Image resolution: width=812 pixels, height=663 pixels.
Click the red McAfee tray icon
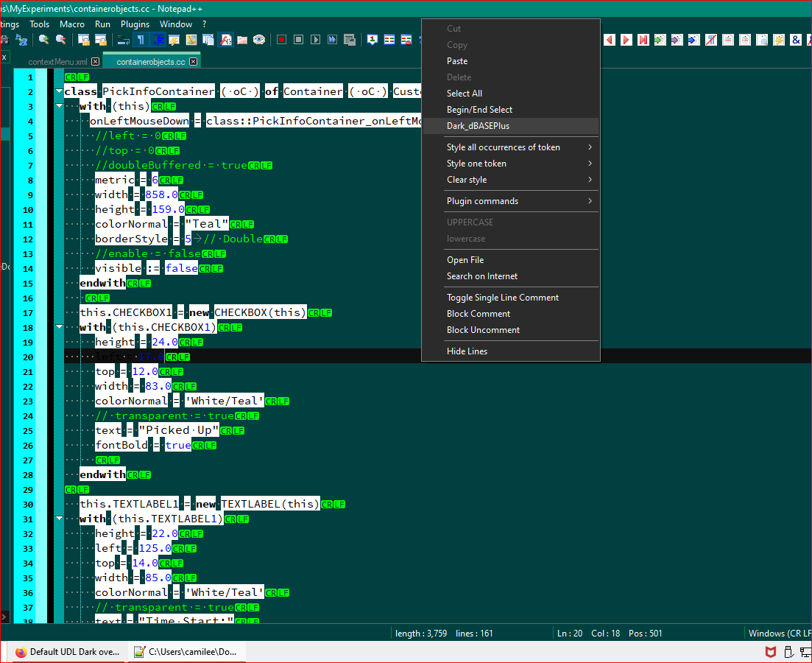click(771, 652)
